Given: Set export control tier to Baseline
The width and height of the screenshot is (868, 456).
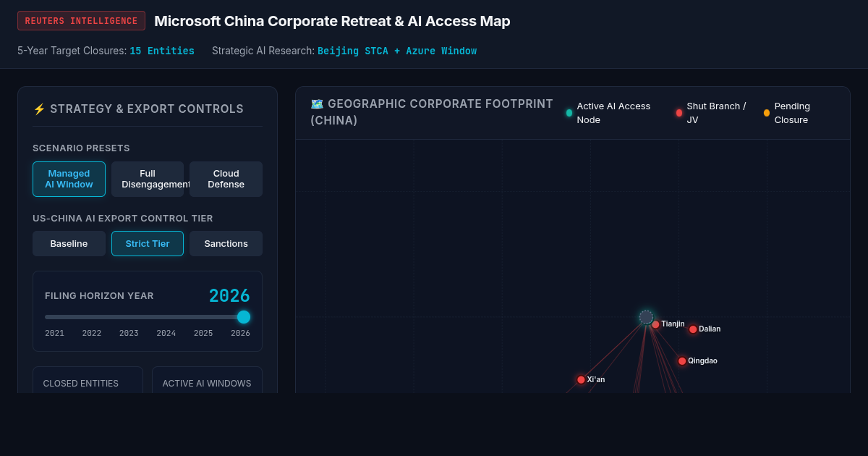Looking at the screenshot, I should pos(69,244).
